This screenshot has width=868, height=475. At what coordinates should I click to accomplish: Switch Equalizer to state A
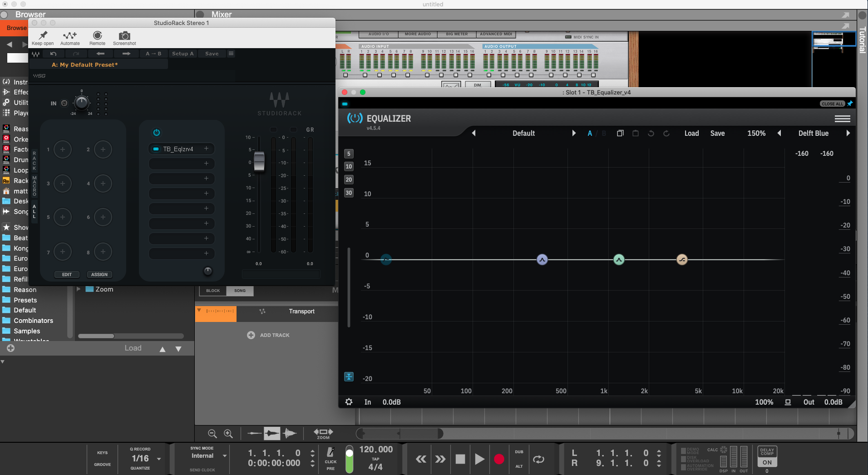(x=590, y=133)
